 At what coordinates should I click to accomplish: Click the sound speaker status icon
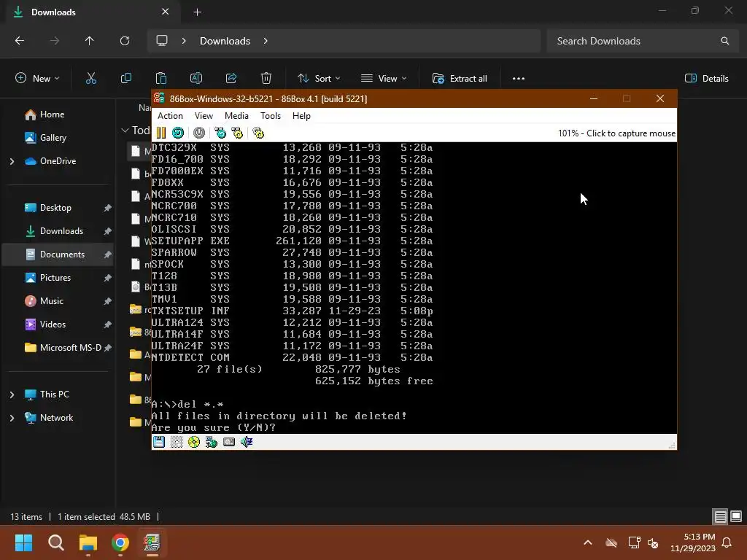(247, 442)
